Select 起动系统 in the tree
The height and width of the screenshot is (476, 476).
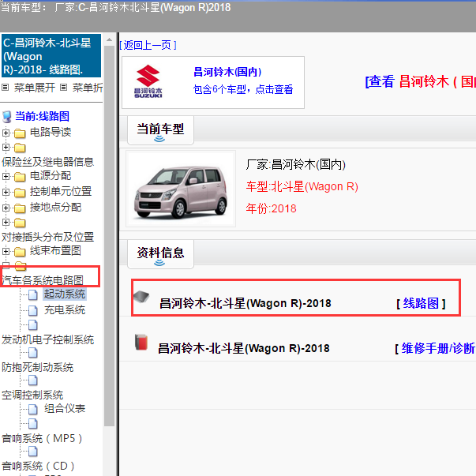tap(65, 294)
